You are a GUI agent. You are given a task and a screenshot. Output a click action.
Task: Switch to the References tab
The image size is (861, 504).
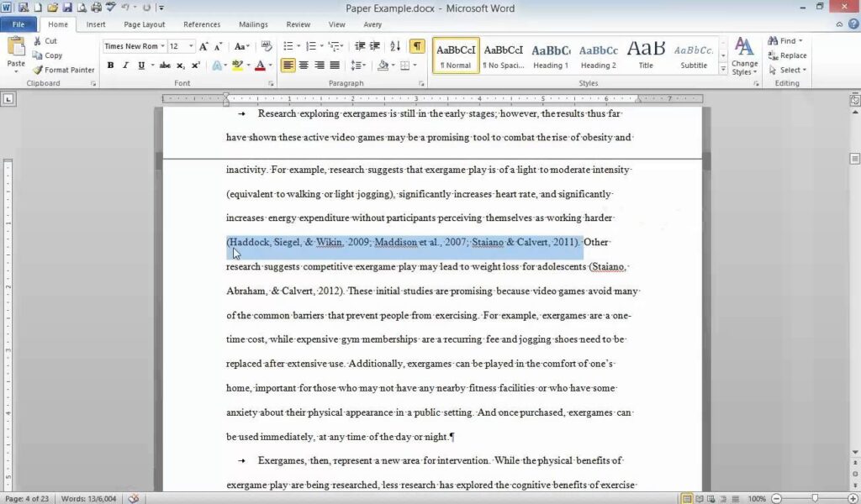[202, 24]
